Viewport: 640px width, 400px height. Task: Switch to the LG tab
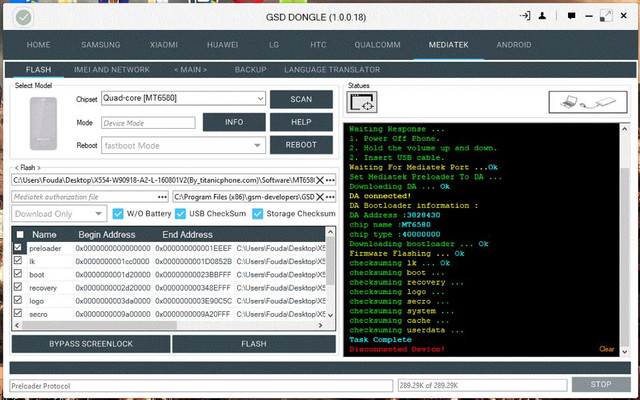pos(274,45)
